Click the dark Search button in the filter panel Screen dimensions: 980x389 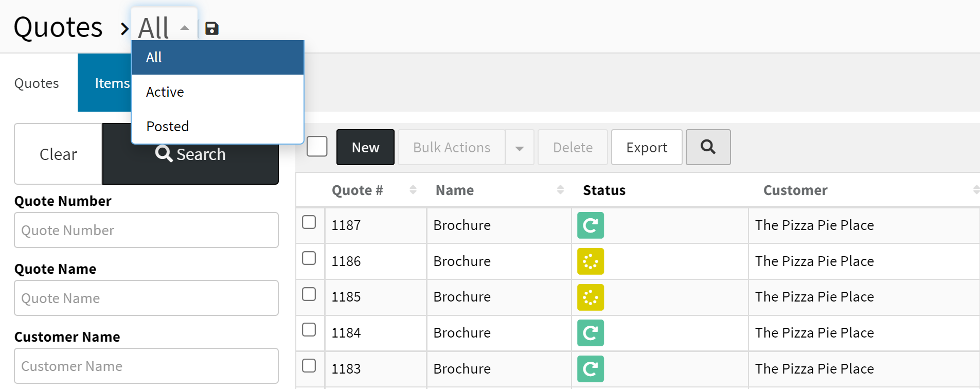[x=190, y=154]
